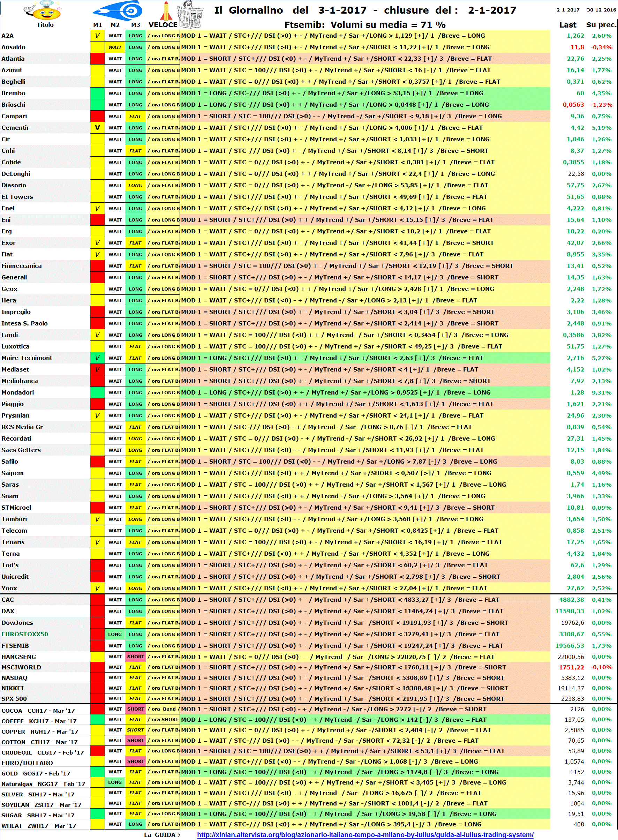The width and height of the screenshot is (618, 840).
Task: Click the date header 30-12-2016
Action: tap(601, 10)
